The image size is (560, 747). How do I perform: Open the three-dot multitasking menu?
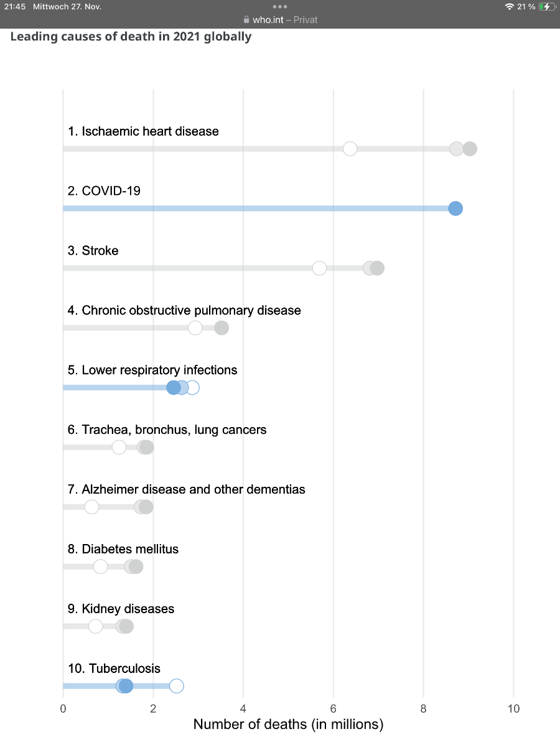280,6
